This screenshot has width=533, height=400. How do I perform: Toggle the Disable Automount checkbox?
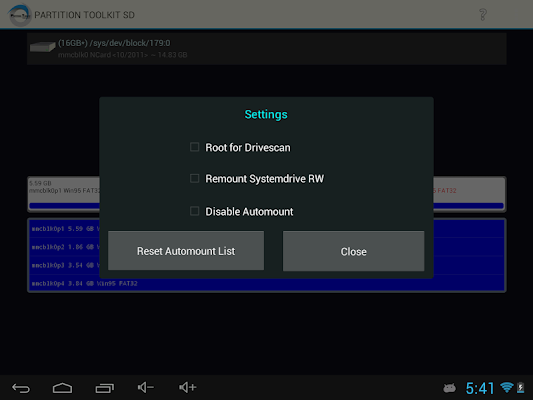point(194,211)
